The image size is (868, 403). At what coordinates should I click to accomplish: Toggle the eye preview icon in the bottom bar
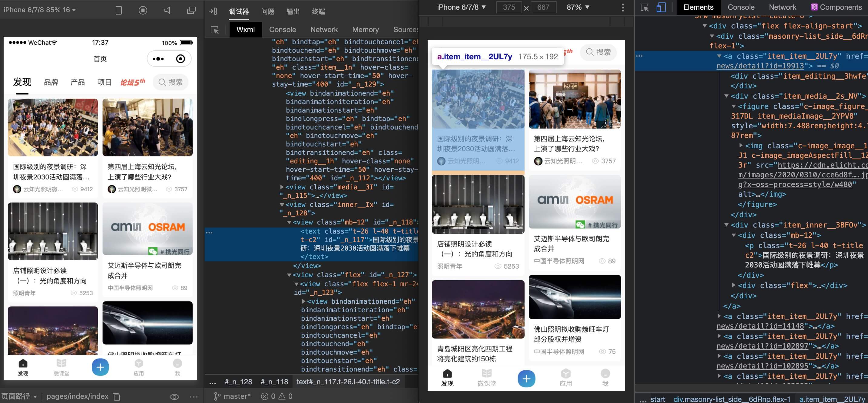click(x=174, y=397)
